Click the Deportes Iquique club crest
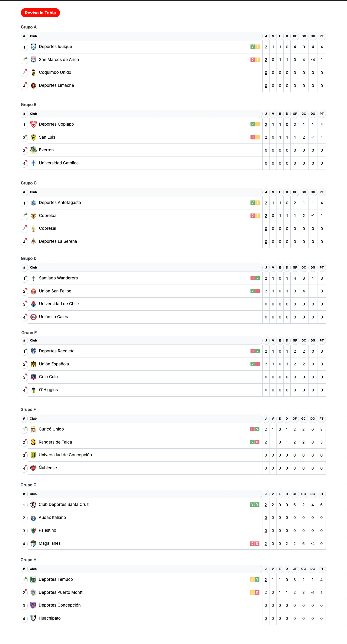 [x=33, y=47]
